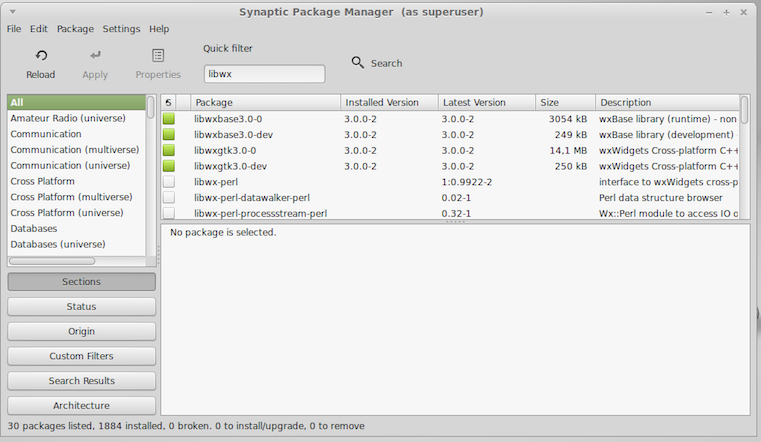The height and width of the screenshot is (442, 761).
Task: Click the Apply toolbar icon
Action: tap(95, 56)
